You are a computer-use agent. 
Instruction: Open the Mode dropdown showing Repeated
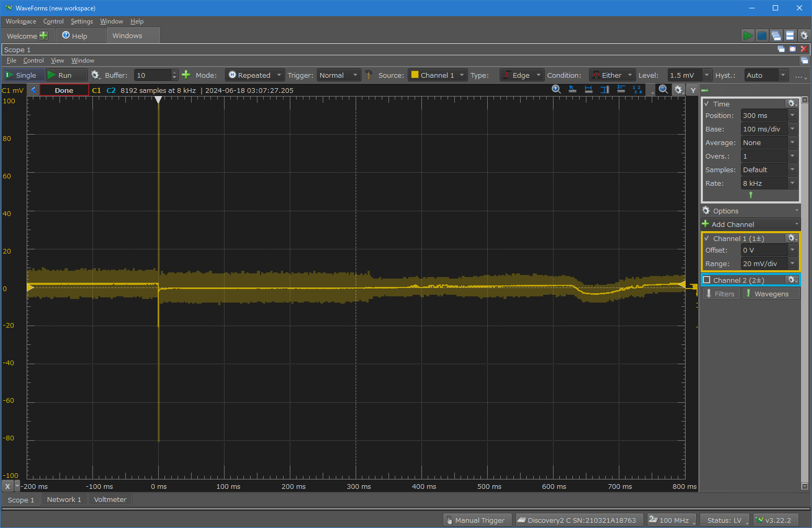click(255, 75)
